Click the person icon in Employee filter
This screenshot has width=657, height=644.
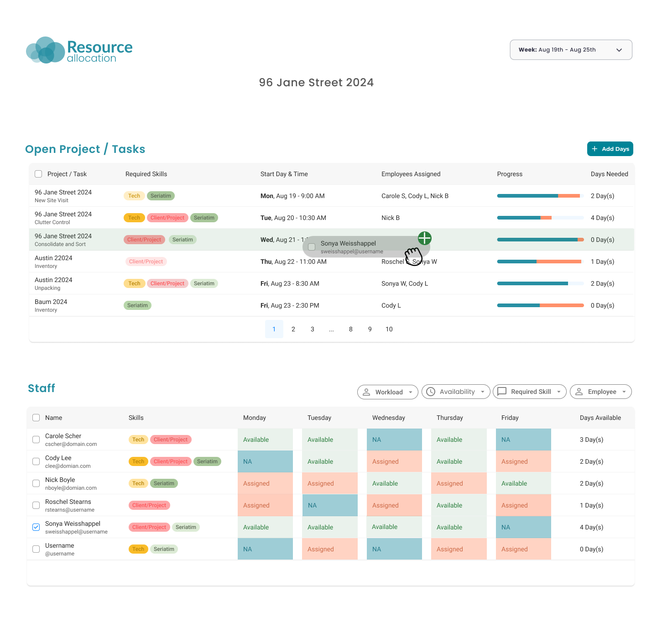pyautogui.click(x=579, y=392)
